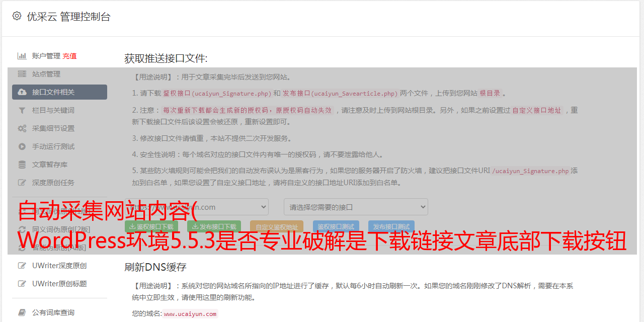
Task: Click the server icon next to 站点管理
Action: pos(22,74)
